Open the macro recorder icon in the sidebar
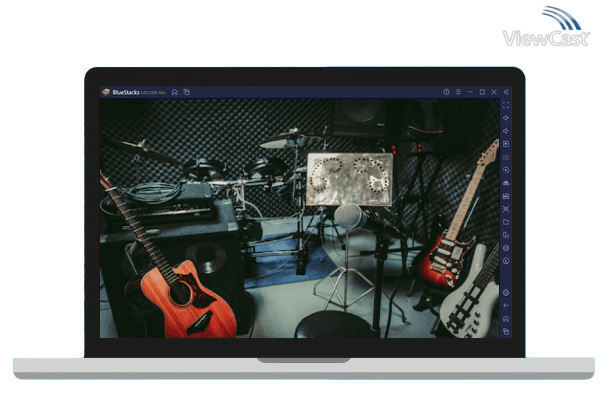Image resolution: width=602 pixels, height=414 pixels. 506,196
